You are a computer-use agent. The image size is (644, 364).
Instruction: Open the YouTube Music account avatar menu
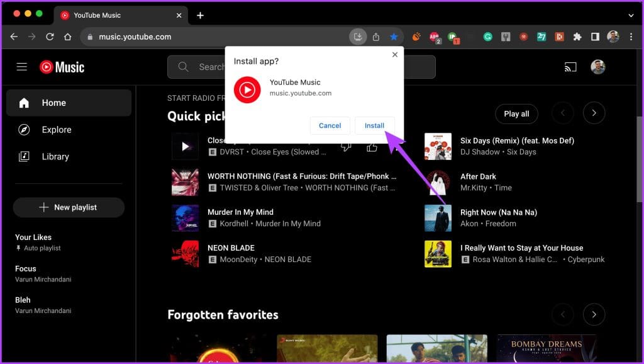pos(598,67)
